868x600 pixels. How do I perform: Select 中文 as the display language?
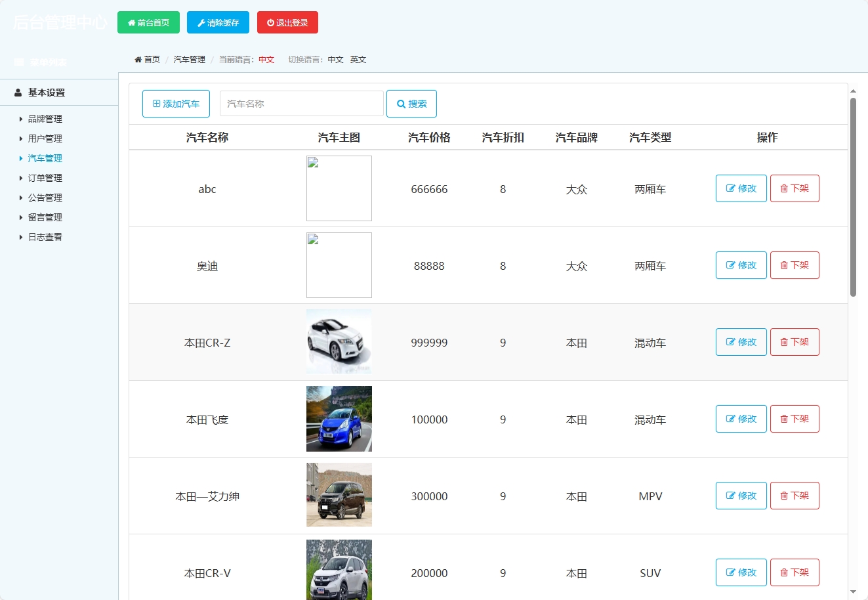336,59
